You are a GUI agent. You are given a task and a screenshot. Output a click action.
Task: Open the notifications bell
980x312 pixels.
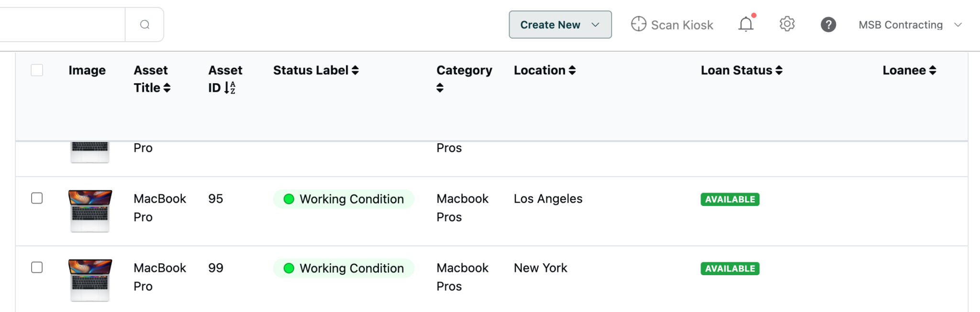(746, 24)
